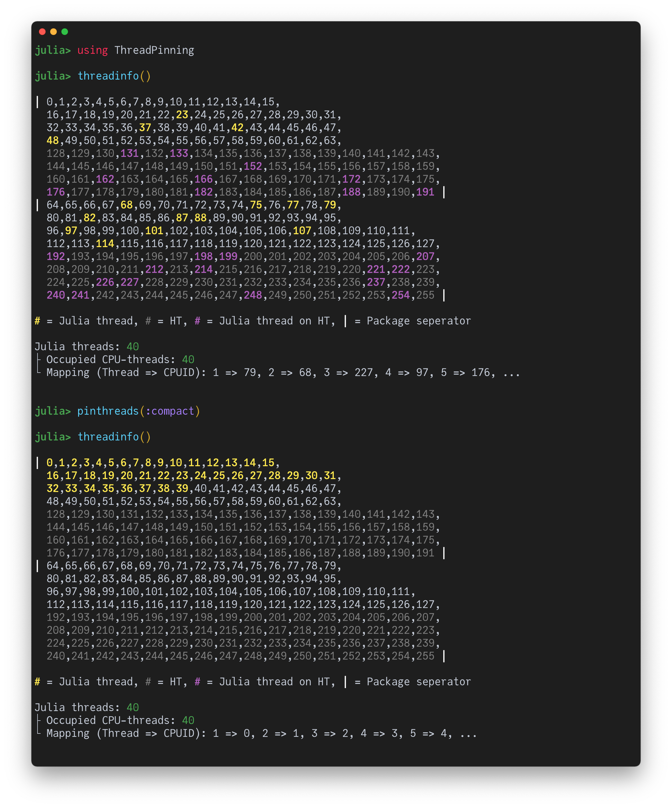Click purple highlighted CPU number 214
Viewport: 672px width, 808px height.
[203, 269]
